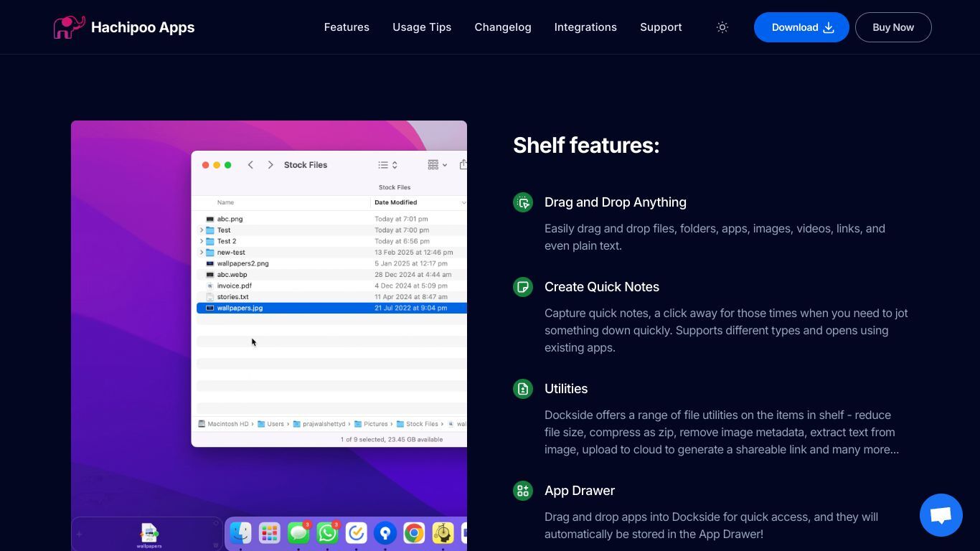Click the Drag and Drop Anything heading
980x551 pixels.
[x=616, y=202]
